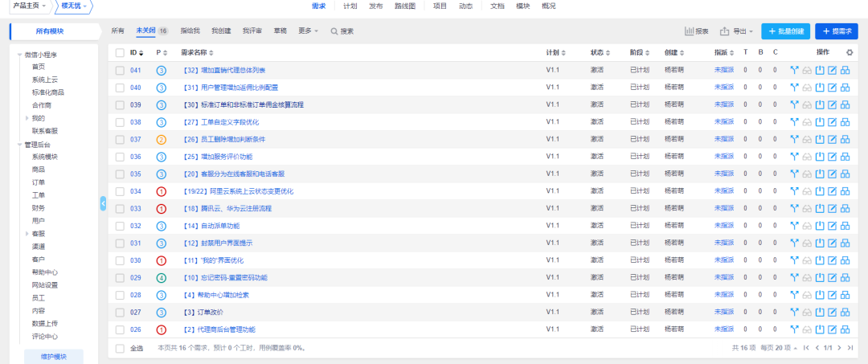Tick the checkbox for requirement 026

[120, 329]
